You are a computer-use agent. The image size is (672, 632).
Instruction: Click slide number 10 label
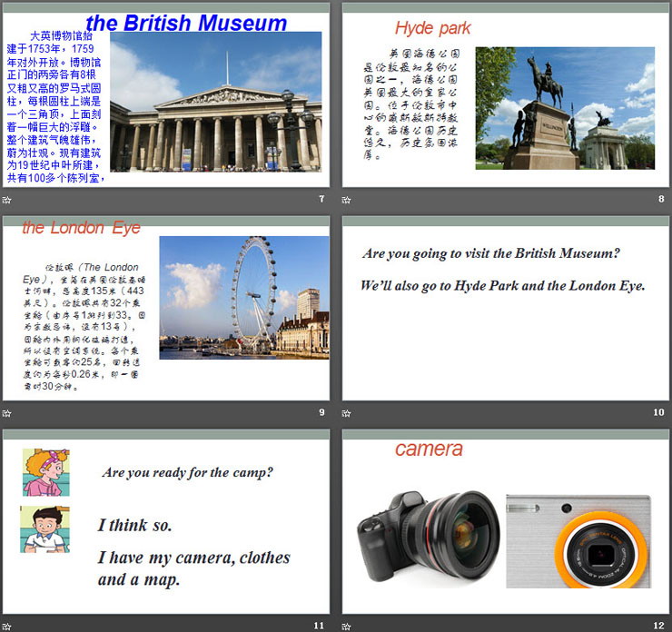pyautogui.click(x=658, y=411)
